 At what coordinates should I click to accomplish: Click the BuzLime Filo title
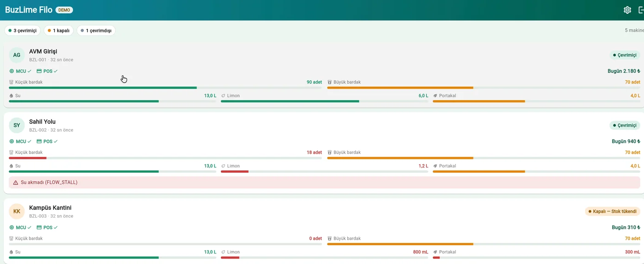click(29, 10)
